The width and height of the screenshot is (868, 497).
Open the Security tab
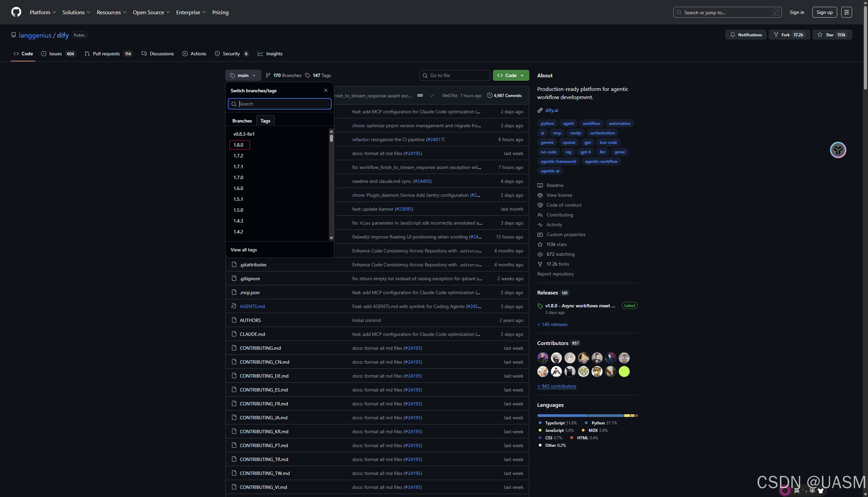coord(232,54)
